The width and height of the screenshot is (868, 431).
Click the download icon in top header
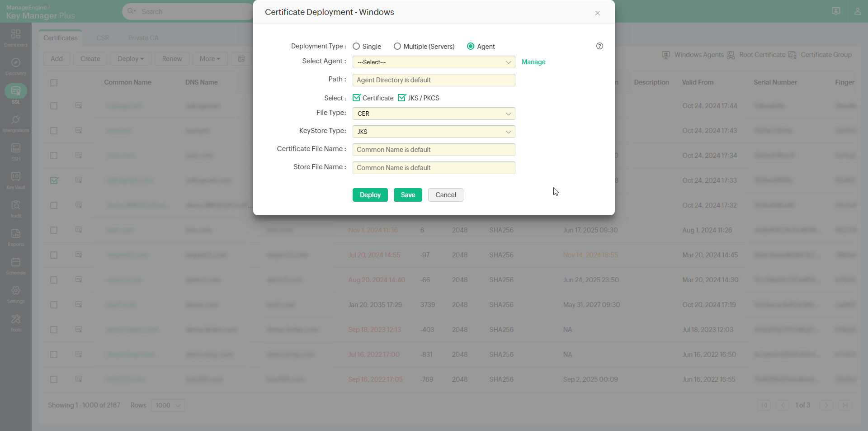pyautogui.click(x=836, y=11)
